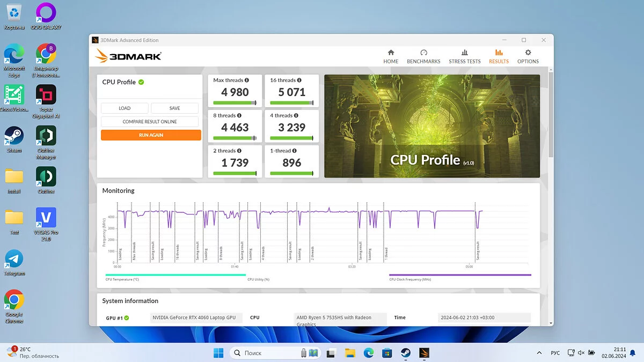This screenshot has height=362, width=644.
Task: Open the VEGAS Pro 21.0 desktop shortcut
Action: tap(46, 221)
